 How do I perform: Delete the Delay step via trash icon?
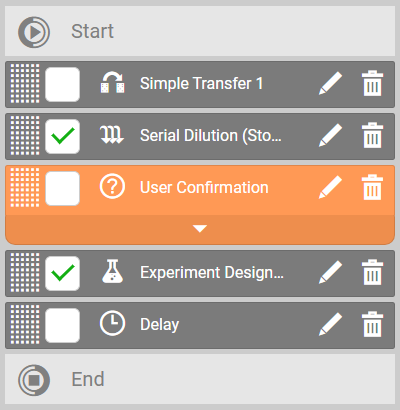[x=372, y=324]
